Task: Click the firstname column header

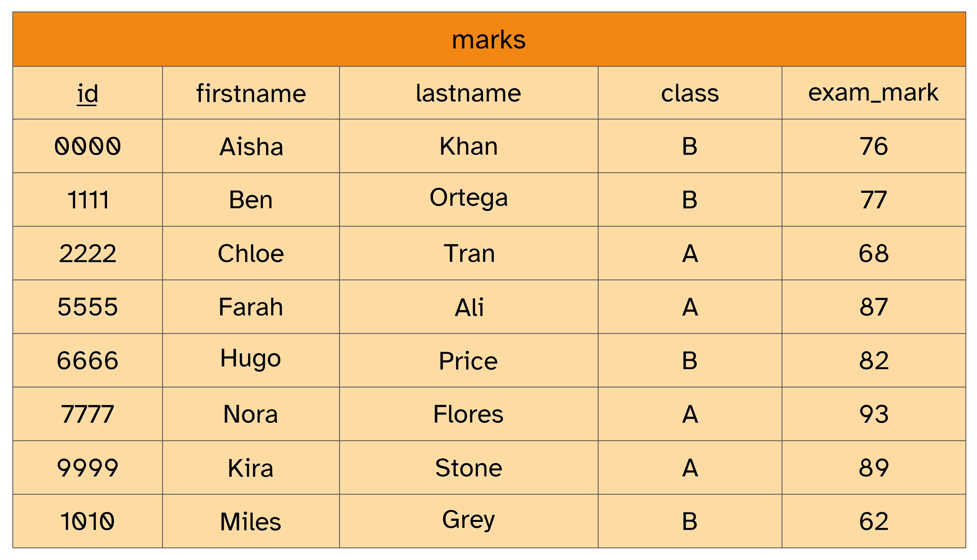Action: [251, 93]
